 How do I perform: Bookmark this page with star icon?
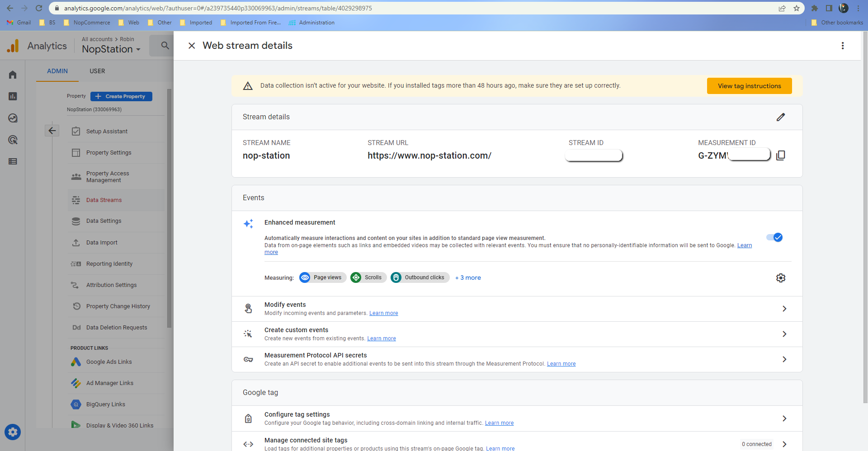click(x=797, y=8)
